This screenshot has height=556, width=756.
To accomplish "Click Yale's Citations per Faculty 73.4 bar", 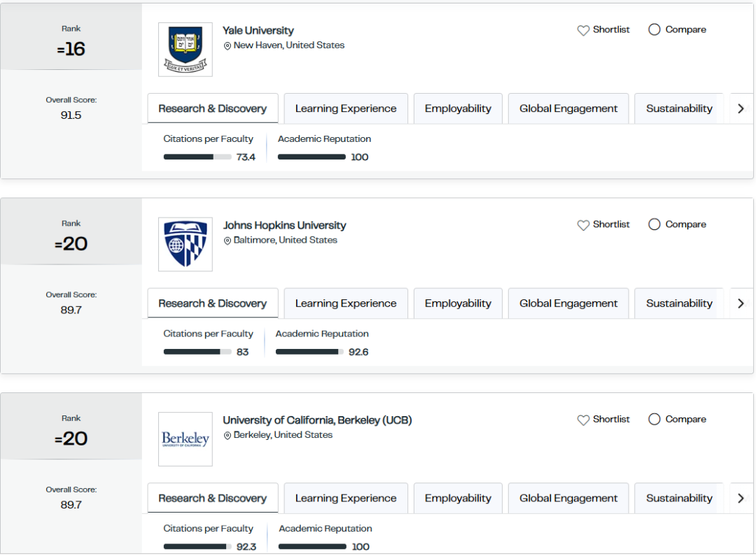I will tap(197, 157).
